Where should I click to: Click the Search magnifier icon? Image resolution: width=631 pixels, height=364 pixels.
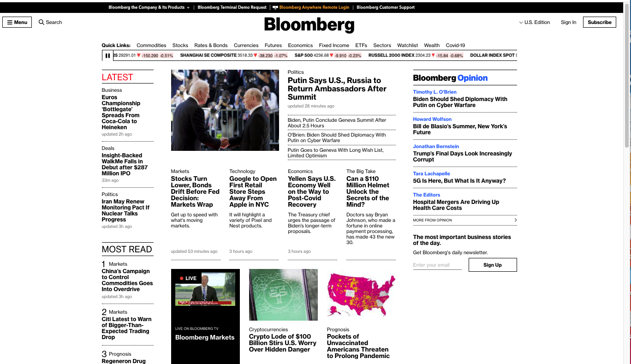[42, 22]
